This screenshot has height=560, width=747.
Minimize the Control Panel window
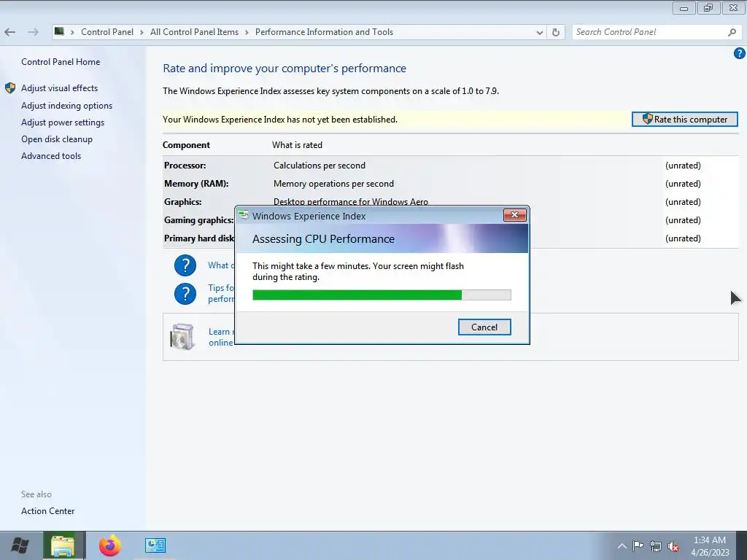(684, 8)
